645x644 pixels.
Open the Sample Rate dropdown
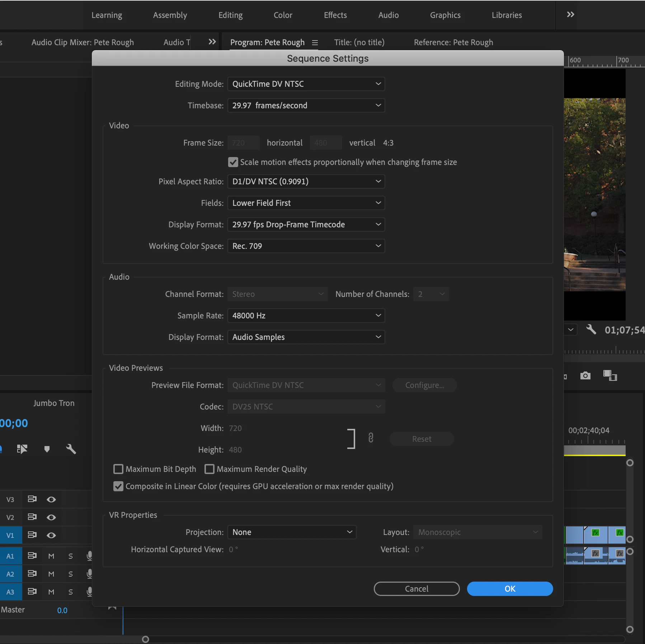(x=306, y=316)
